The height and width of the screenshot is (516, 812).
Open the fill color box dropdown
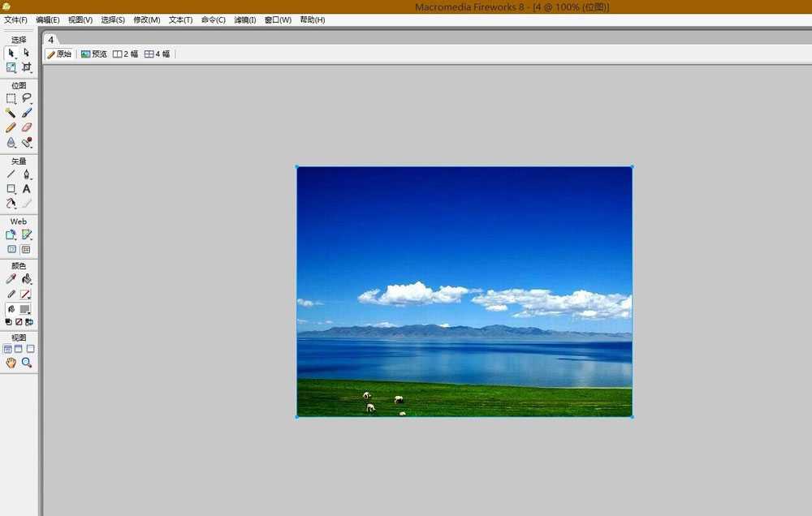[x=25, y=309]
